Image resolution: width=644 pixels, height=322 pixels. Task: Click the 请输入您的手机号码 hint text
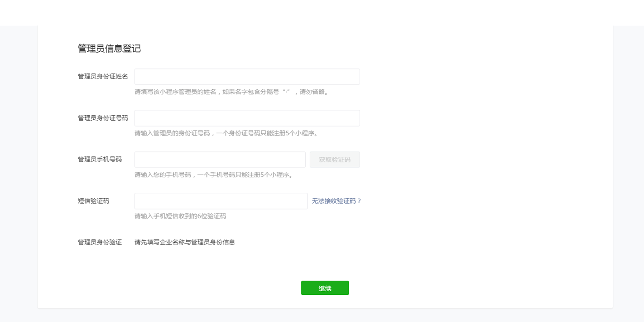click(x=214, y=175)
